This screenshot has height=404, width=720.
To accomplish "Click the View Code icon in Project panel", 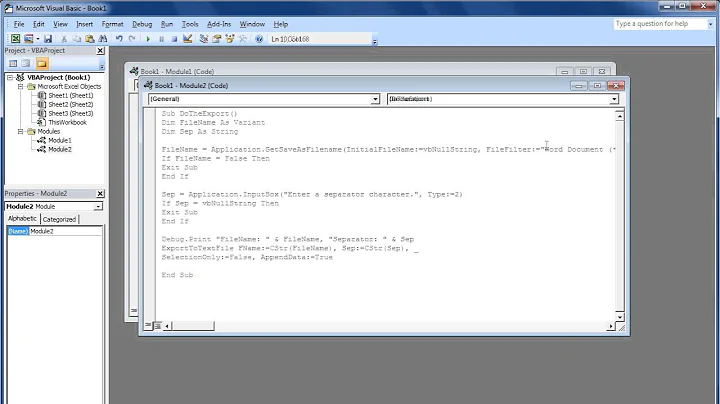I will point(13,63).
